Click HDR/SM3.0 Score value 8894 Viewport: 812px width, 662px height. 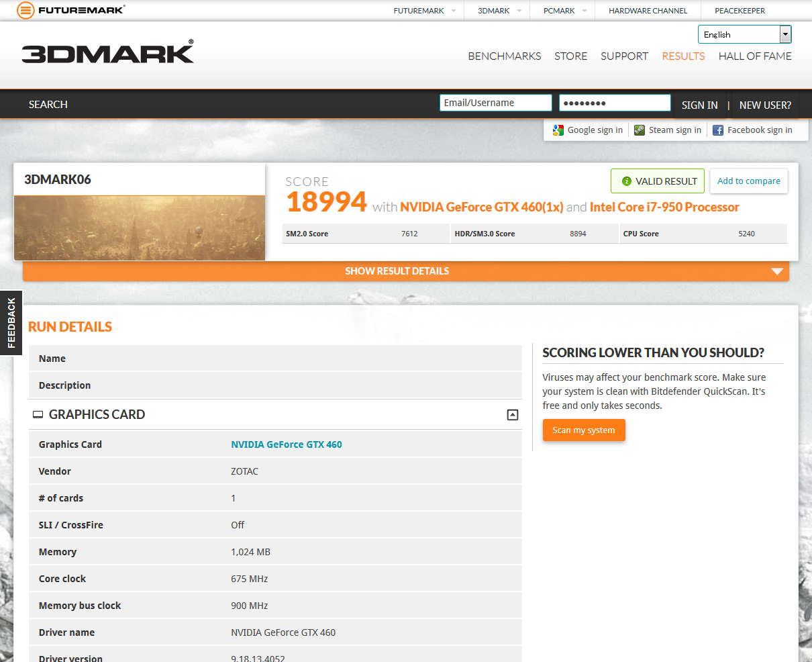[x=578, y=234]
